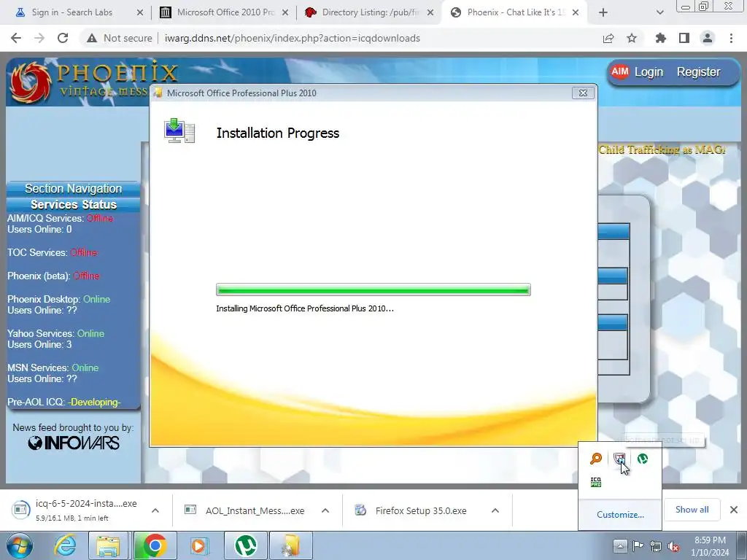This screenshot has height=560, width=747.
Task: Launch Internet Explorer from taskbar
Action: [66, 545]
